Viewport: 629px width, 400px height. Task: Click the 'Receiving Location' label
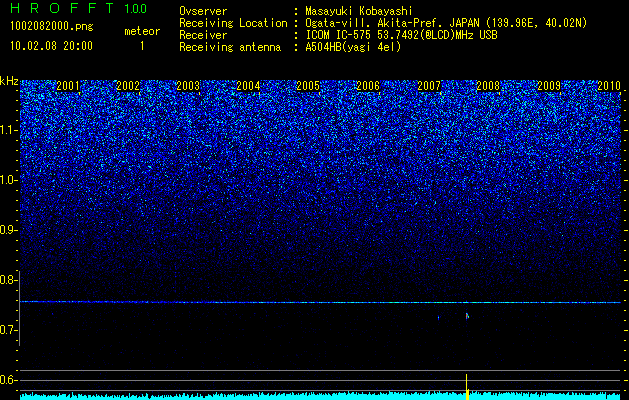click(x=233, y=23)
